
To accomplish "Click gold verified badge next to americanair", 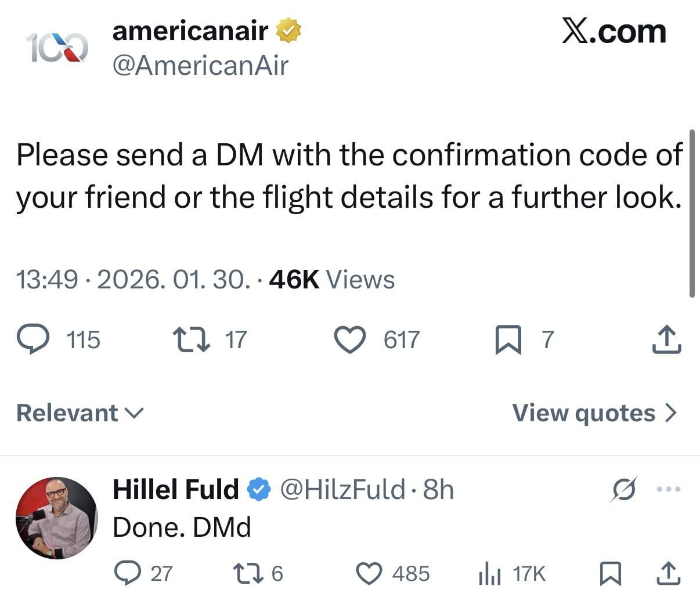I will coord(288,30).
